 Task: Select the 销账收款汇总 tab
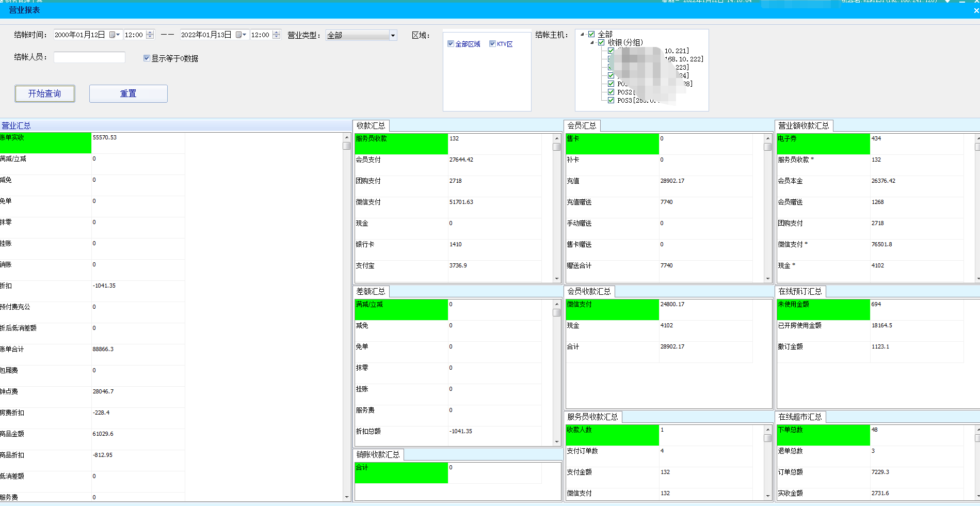(378, 454)
